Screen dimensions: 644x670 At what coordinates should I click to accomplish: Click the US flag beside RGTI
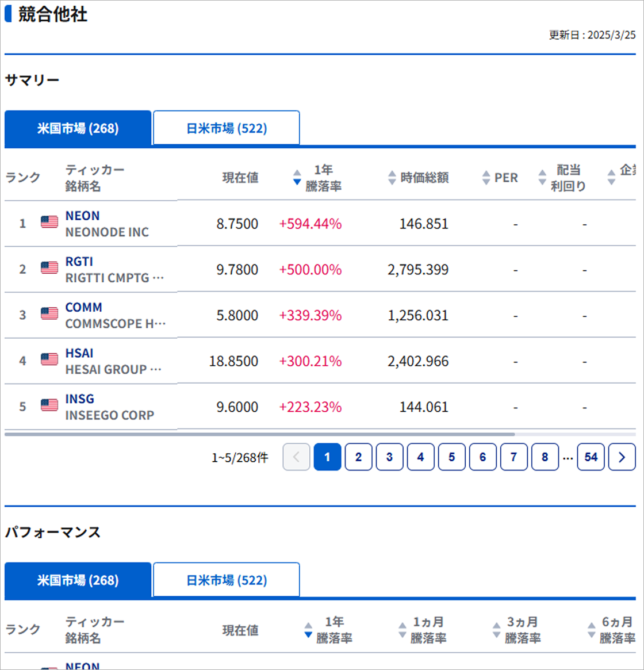pos(49,267)
